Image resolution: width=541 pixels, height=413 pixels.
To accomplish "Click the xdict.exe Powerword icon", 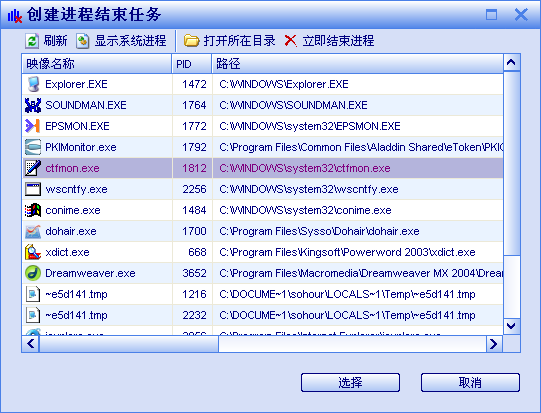I will pyautogui.click(x=33, y=252).
